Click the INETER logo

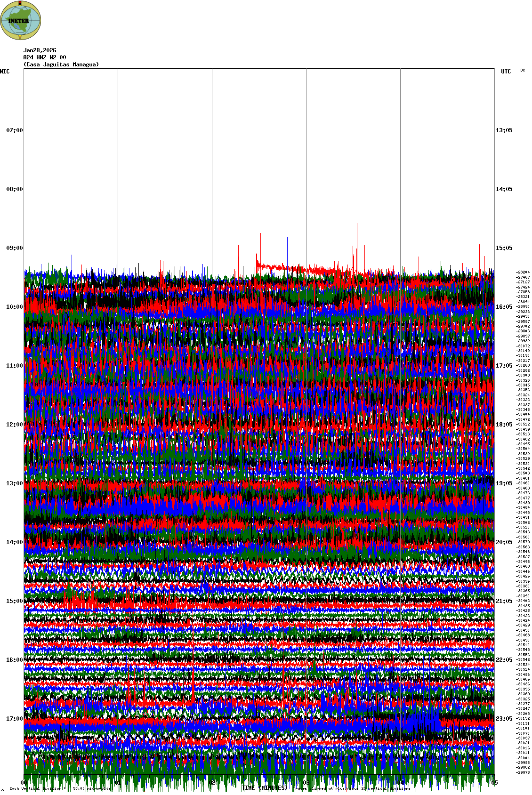(x=21, y=20)
